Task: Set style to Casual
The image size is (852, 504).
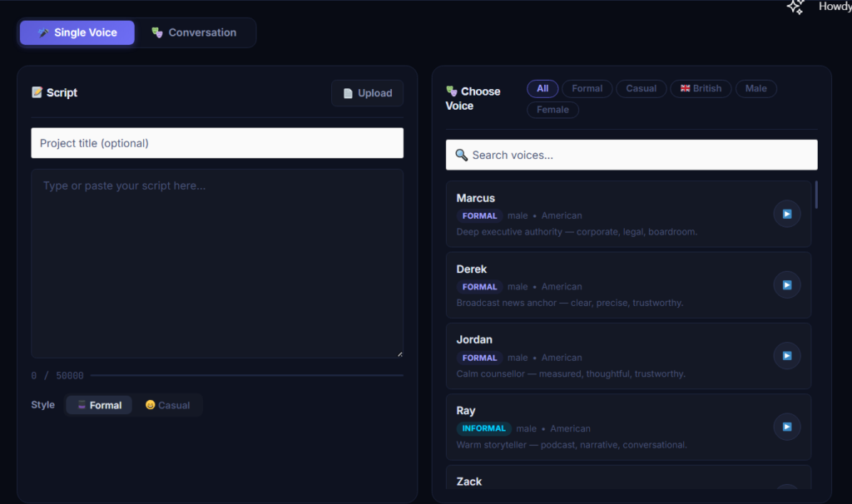Action: pos(167,405)
